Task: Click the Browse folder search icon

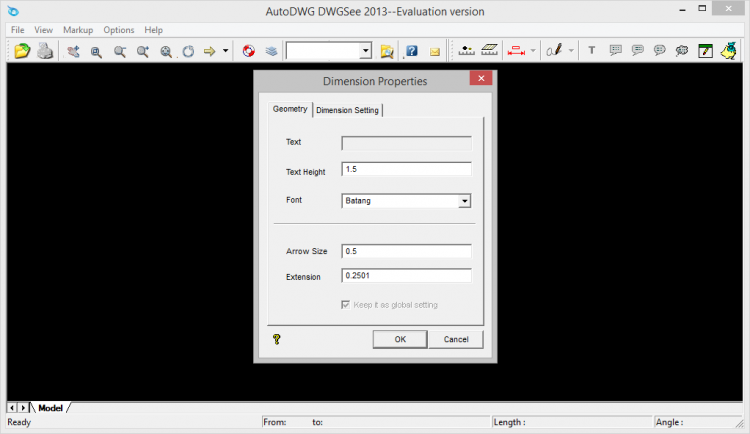Action: click(x=387, y=51)
